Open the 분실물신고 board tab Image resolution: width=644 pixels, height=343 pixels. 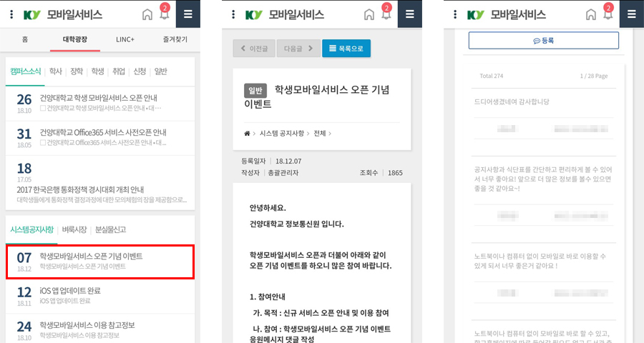(x=110, y=229)
